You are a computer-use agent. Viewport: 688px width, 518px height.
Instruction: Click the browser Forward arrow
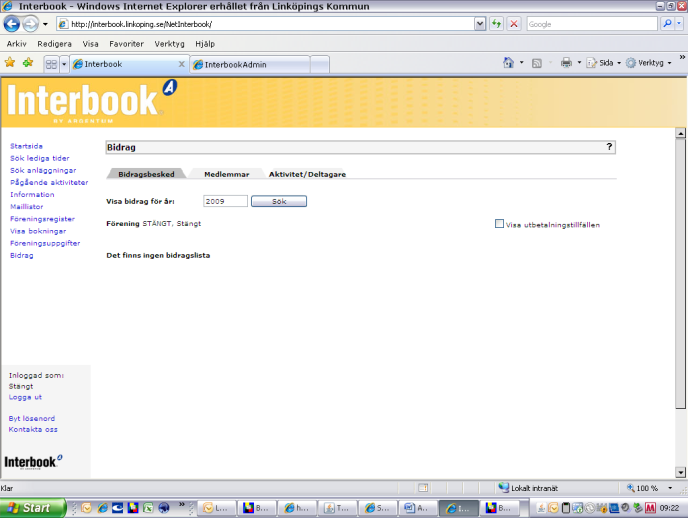(x=31, y=24)
